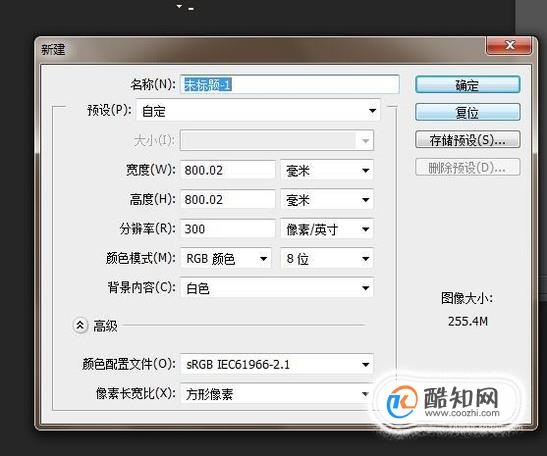Open sRGB IEC61966-2.1 color profile dropdown

[277, 365]
